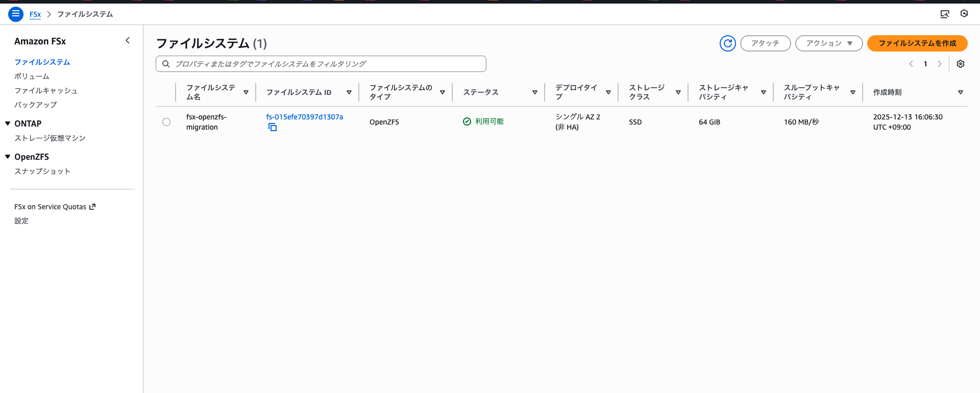Screen dimensions: 980x393
Task: Sort by deployment type column
Action: tap(608, 92)
